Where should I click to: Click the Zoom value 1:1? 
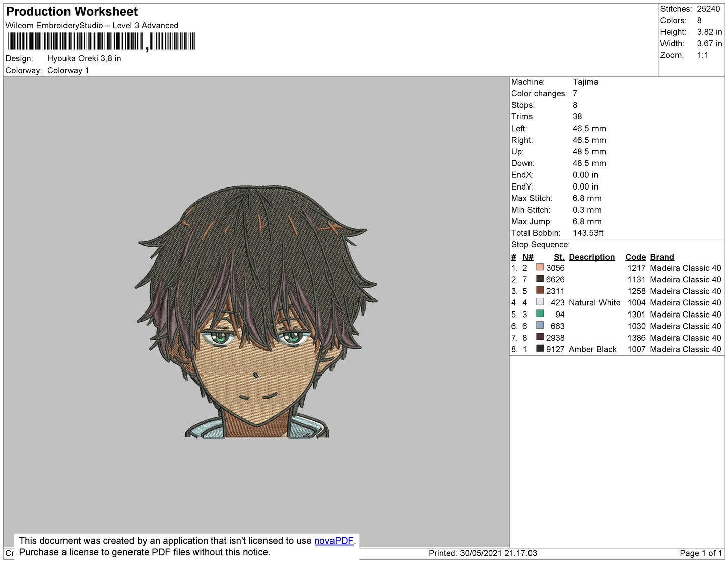pyautogui.click(x=703, y=55)
